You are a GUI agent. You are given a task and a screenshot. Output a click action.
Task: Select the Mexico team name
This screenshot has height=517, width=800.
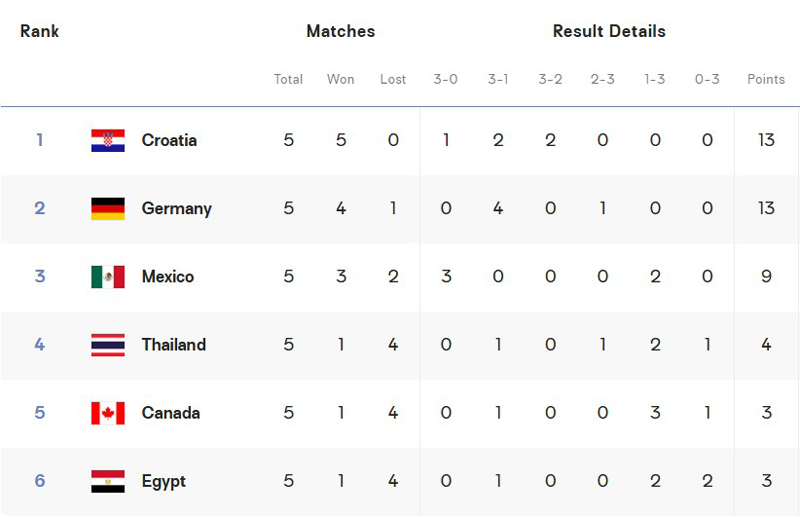(x=168, y=277)
